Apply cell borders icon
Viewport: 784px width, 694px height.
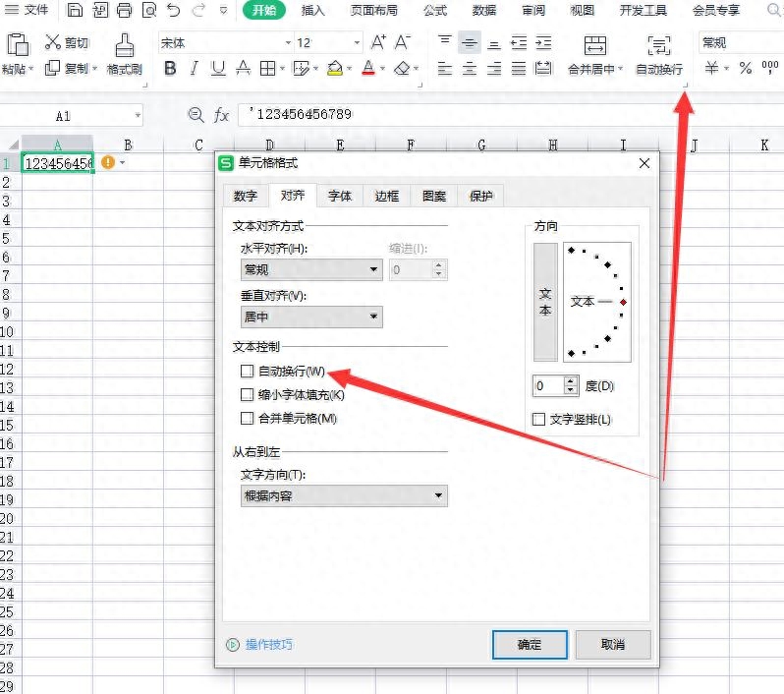click(267, 68)
